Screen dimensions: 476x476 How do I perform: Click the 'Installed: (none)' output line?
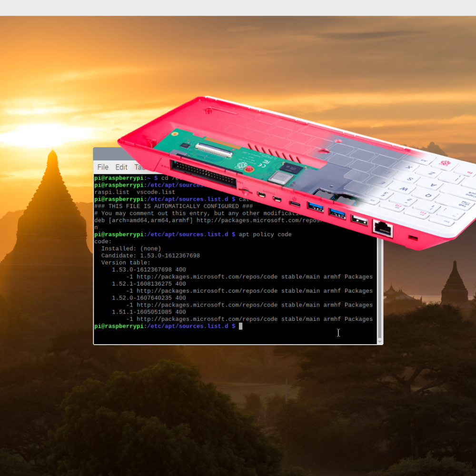[131, 248]
